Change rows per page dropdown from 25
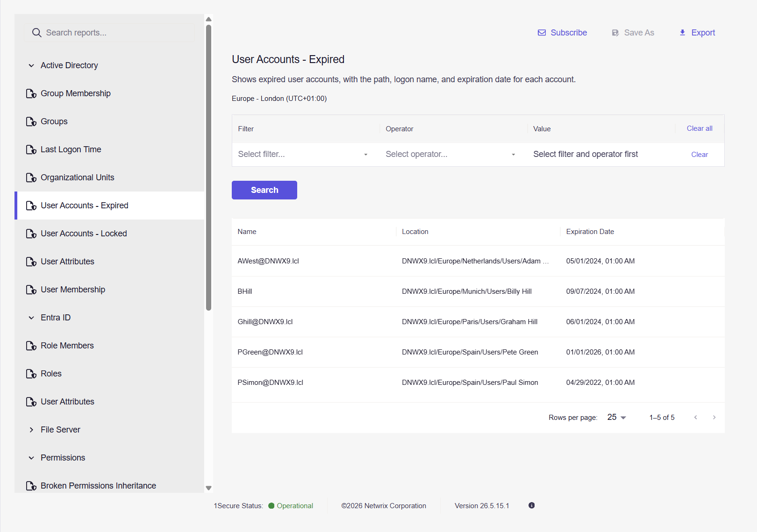 [x=616, y=417]
